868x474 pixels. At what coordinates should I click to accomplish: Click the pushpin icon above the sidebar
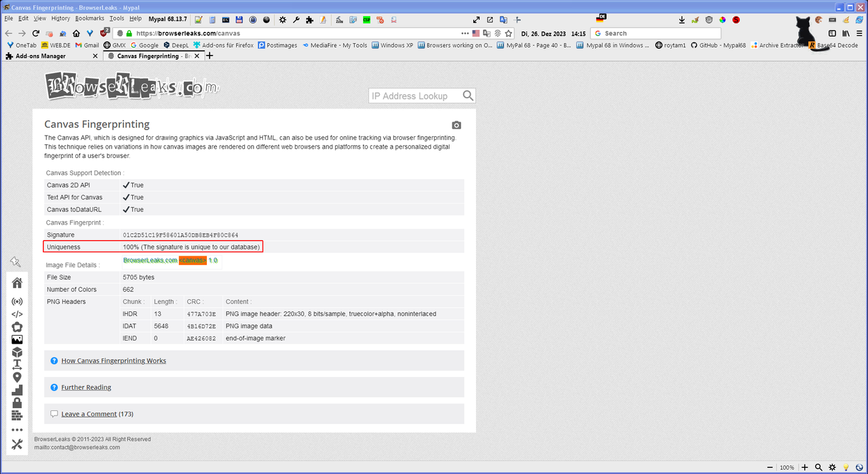point(16,262)
